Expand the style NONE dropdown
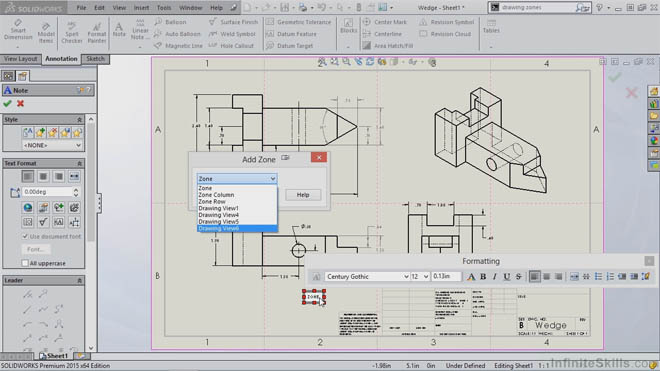660x371 pixels. click(x=52, y=145)
